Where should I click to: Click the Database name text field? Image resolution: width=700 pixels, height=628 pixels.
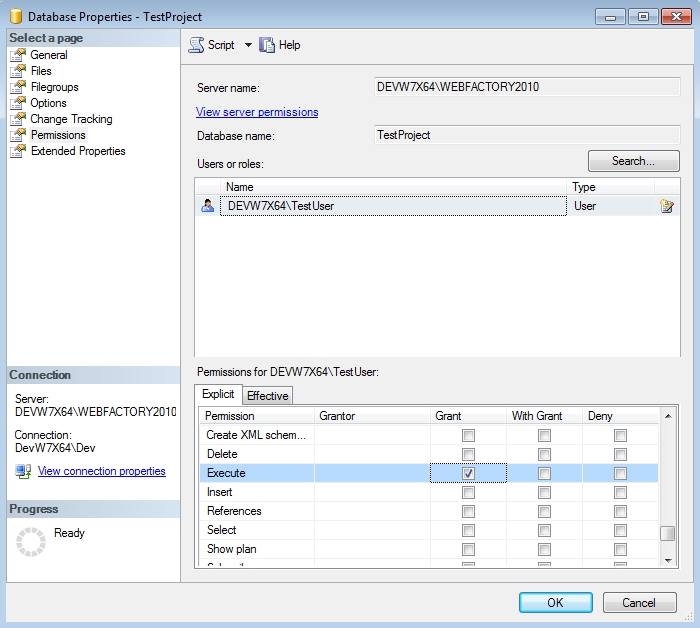525,135
